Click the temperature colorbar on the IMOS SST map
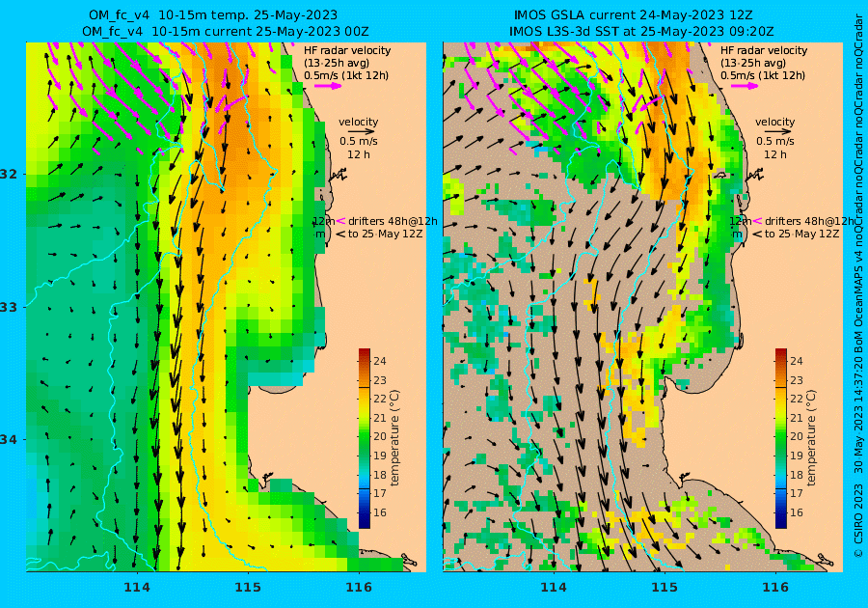 click(780, 438)
